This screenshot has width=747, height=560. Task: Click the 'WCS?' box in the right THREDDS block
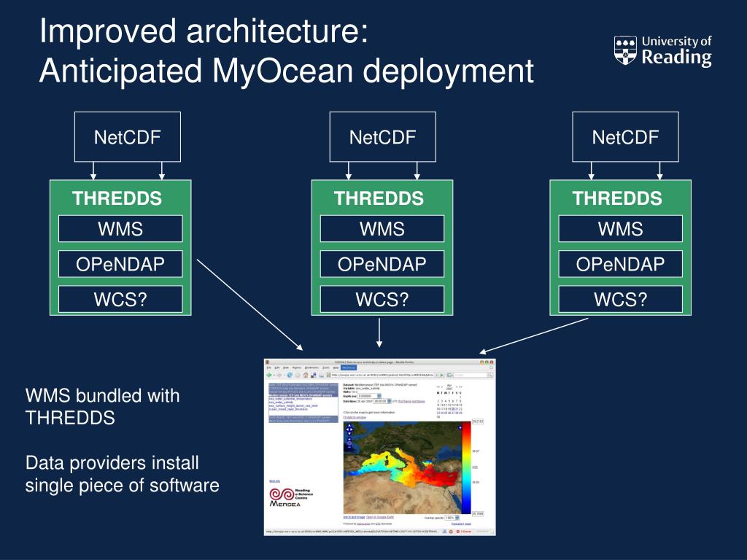click(x=620, y=299)
